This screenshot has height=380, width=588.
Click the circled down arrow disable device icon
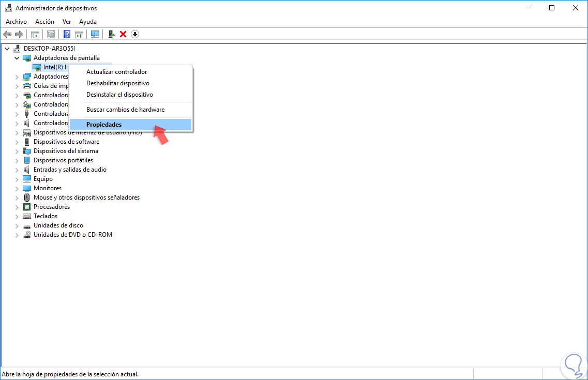[x=135, y=35]
